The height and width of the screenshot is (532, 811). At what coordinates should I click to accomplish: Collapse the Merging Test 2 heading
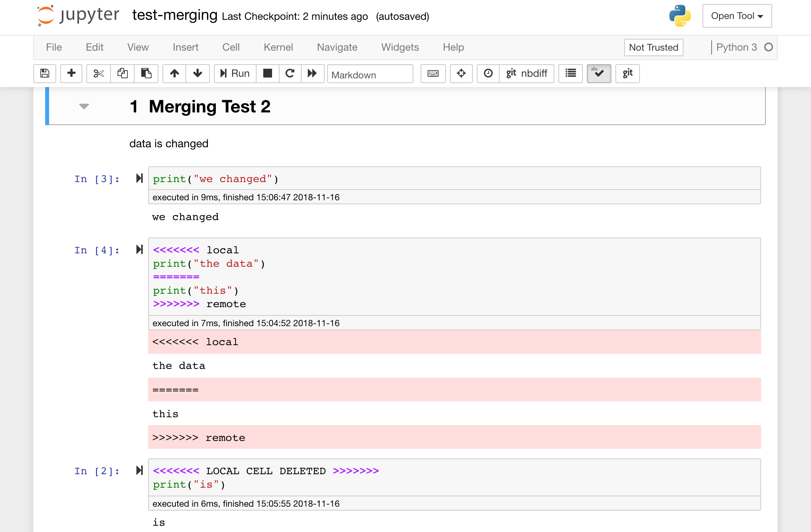tap(84, 106)
